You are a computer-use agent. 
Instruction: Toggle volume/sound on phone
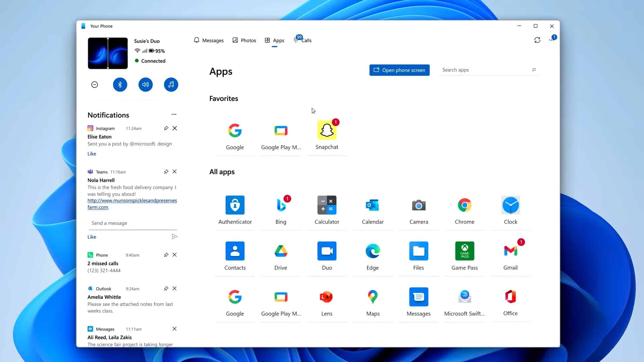[145, 84]
